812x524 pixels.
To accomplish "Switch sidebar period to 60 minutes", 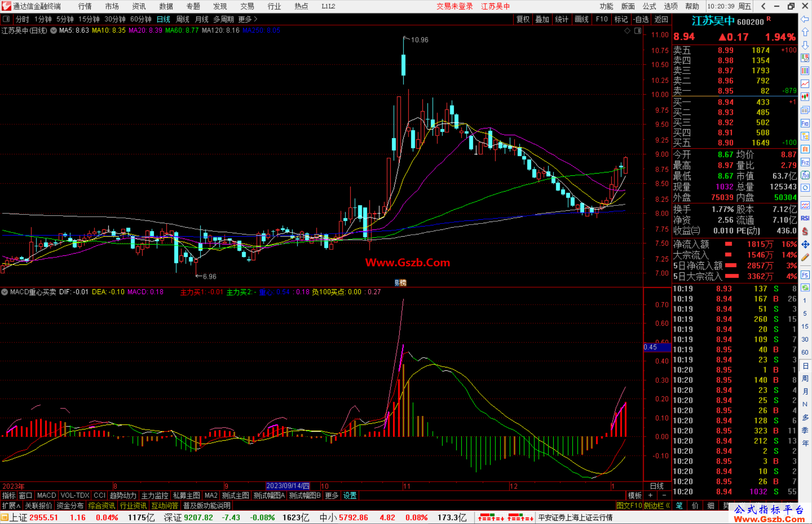I will (804, 352).
